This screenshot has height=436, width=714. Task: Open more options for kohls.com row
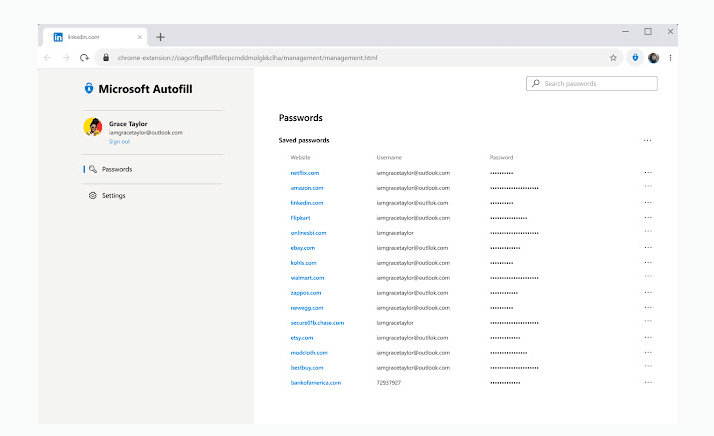point(648,262)
